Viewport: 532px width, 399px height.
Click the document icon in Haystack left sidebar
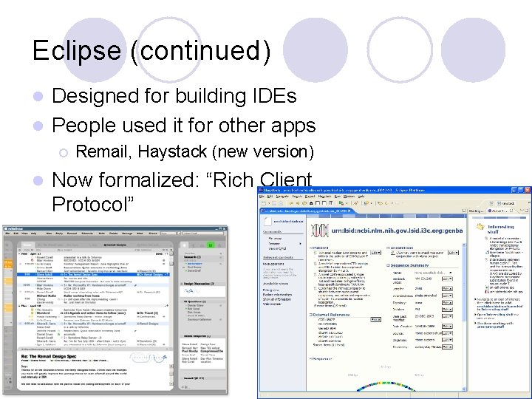(x=268, y=221)
